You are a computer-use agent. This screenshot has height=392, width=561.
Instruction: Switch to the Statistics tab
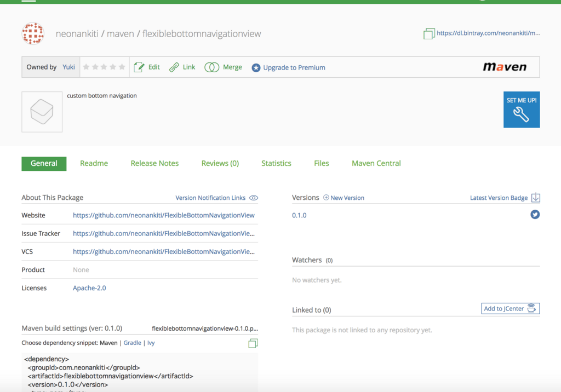[x=276, y=164]
